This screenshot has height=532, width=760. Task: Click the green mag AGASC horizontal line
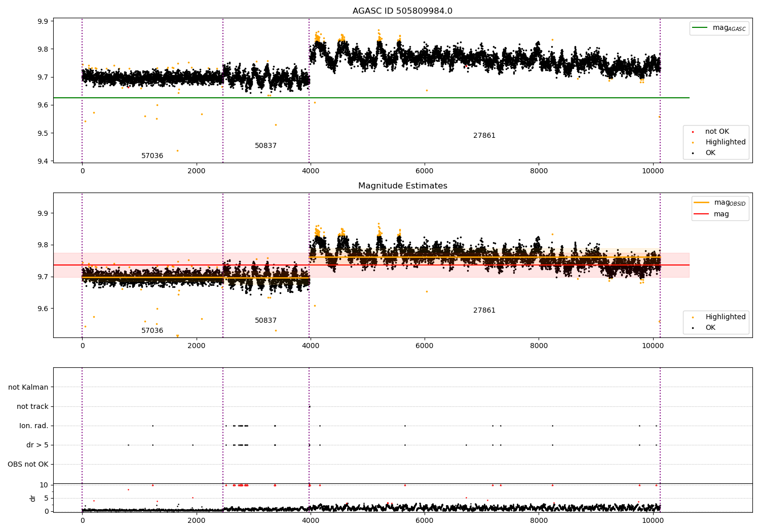coord(371,98)
